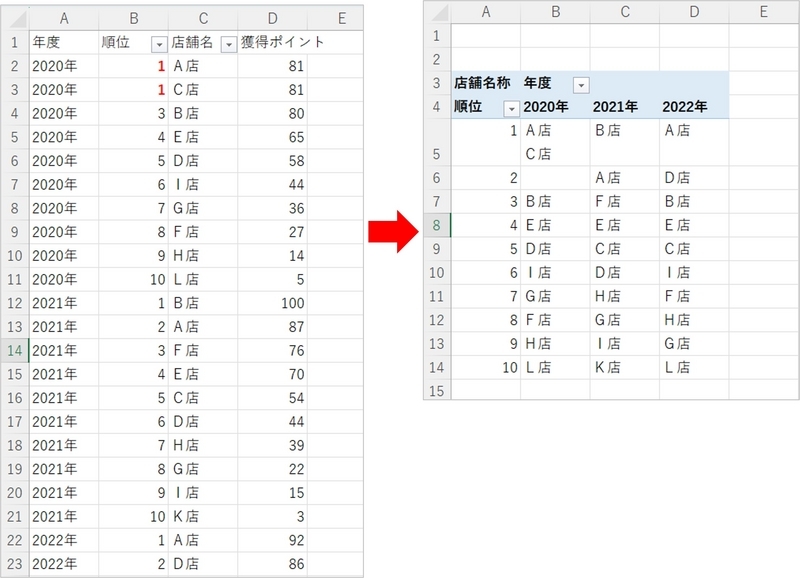800x578 pixels.
Task: Select row 15 header in right sheet
Action: point(437,391)
